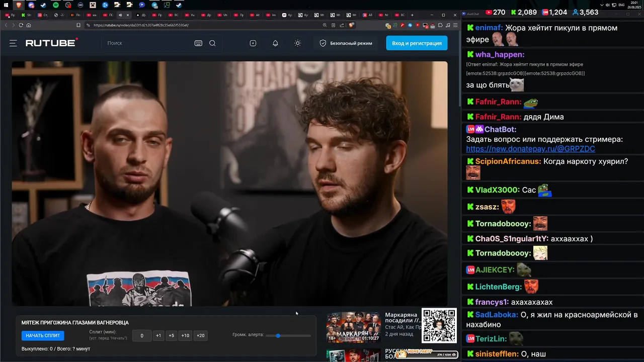Go back in browser history
Image resolution: width=644 pixels, height=362 pixels.
point(6,25)
